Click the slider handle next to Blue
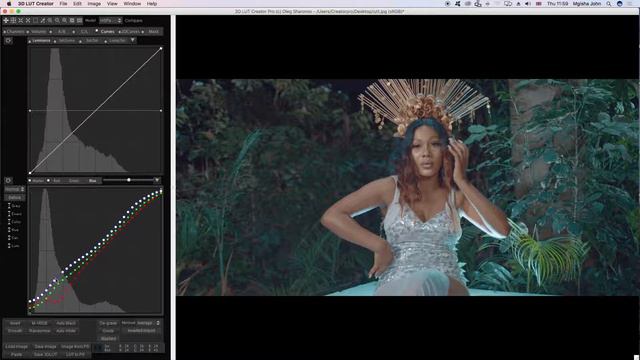Viewport: 640px width, 360px height. coord(129,180)
